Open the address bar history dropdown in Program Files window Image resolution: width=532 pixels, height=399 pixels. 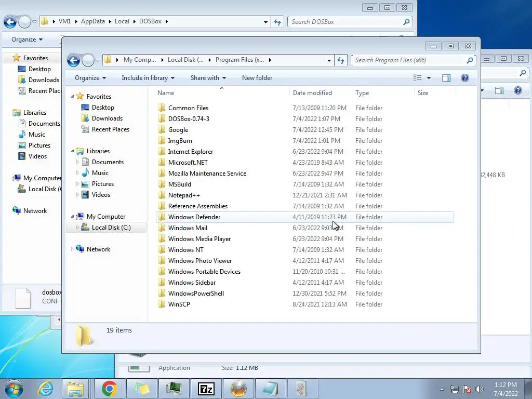pos(329,60)
